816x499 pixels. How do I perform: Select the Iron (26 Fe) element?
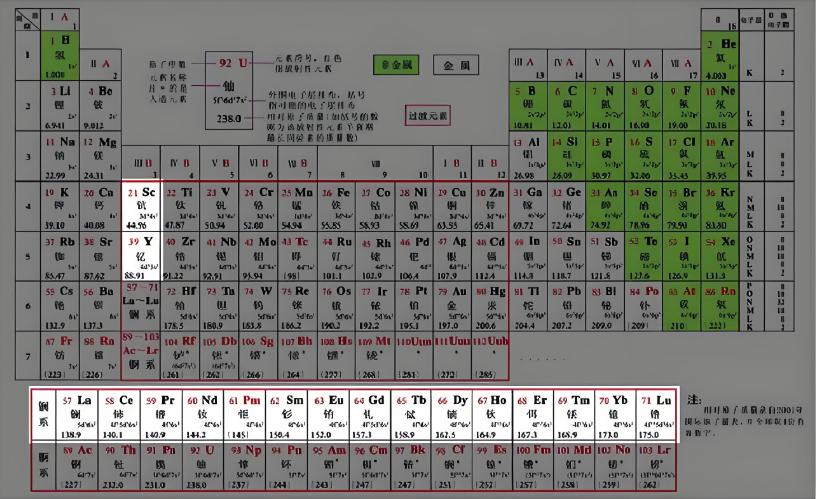click(x=340, y=206)
